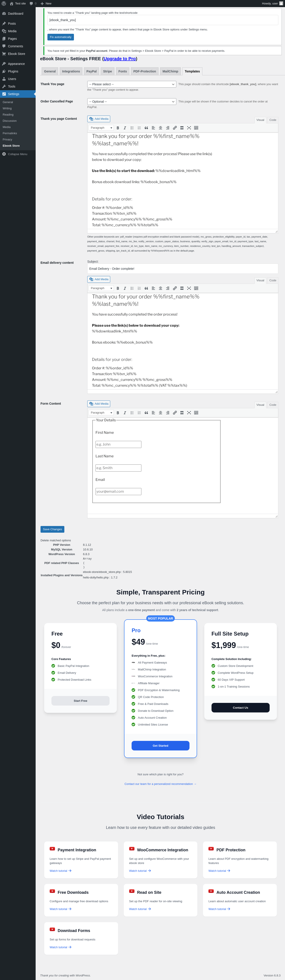285x980 pixels.
Task: Click the Fix automatically button
Action: pyautogui.click(x=61, y=37)
